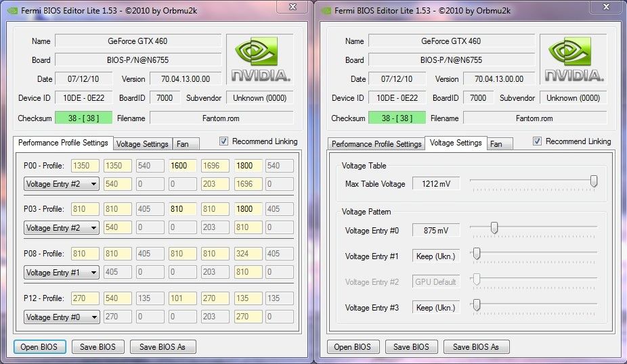
Task: Click the Voltage Entry #1 slider handle
Action: click(477, 253)
